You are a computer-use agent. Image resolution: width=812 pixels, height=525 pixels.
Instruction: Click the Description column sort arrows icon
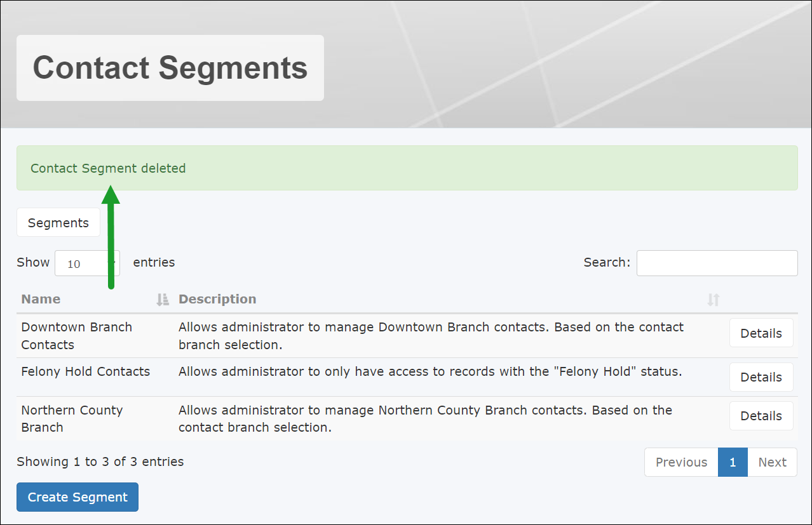pos(714,298)
